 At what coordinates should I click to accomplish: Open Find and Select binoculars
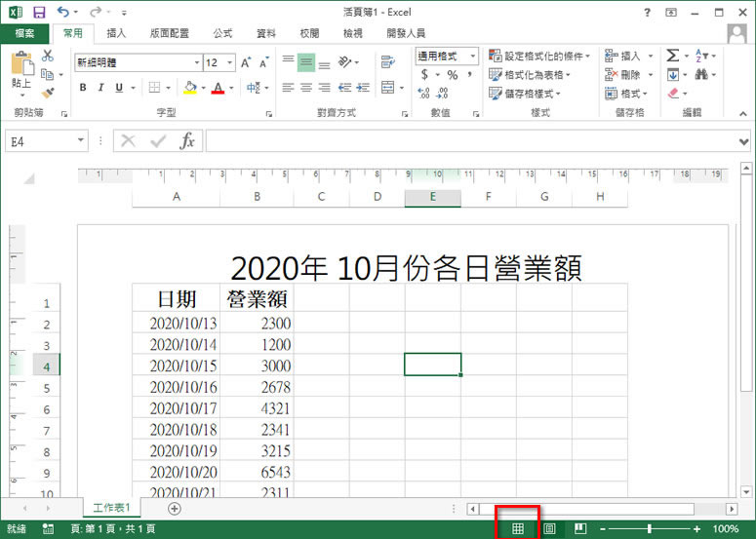click(x=701, y=74)
